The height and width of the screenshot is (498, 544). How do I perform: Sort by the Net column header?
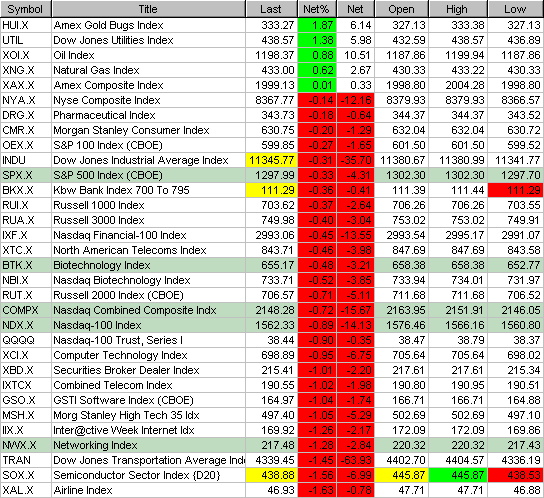[355, 9]
